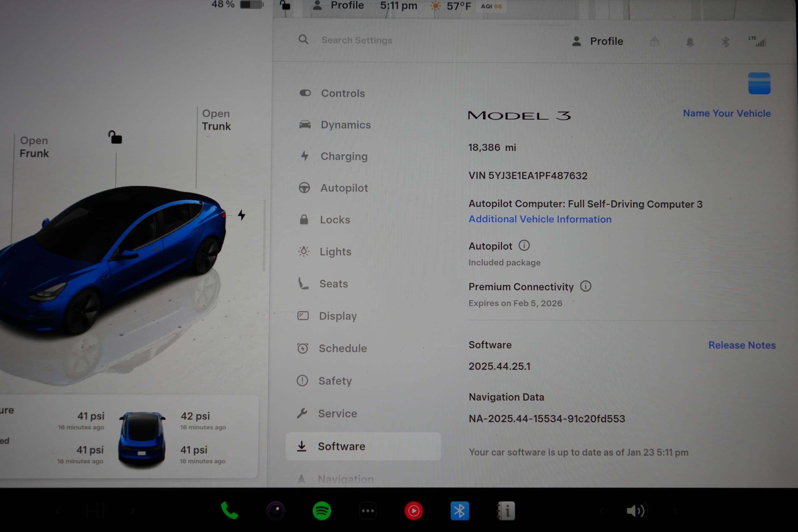Open the app launcher via three-dots icon
The width and height of the screenshot is (798, 532).
[x=368, y=510]
